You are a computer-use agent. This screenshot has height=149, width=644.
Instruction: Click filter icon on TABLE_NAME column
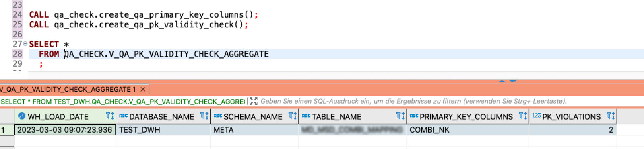click(400, 116)
